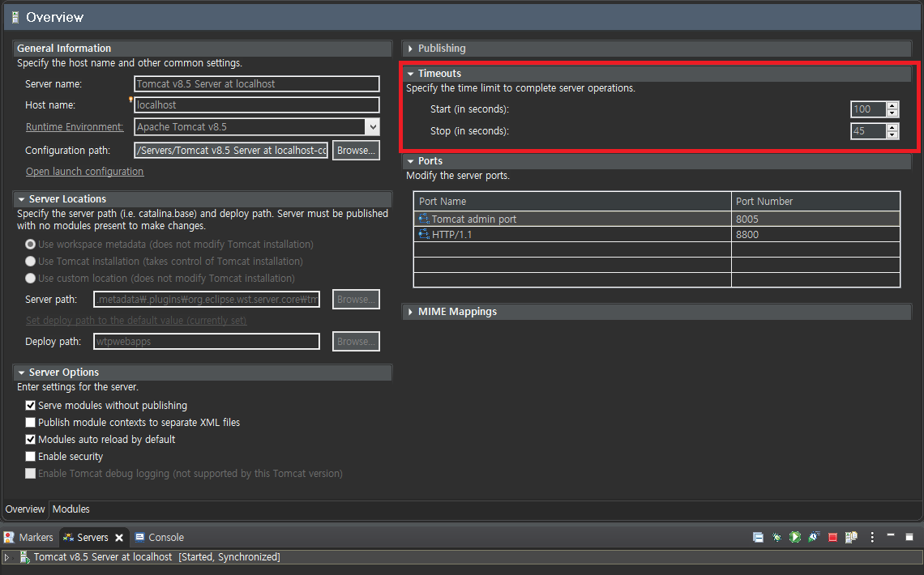Increase the Start timeout seconds
This screenshot has height=575, width=924.
(892, 106)
